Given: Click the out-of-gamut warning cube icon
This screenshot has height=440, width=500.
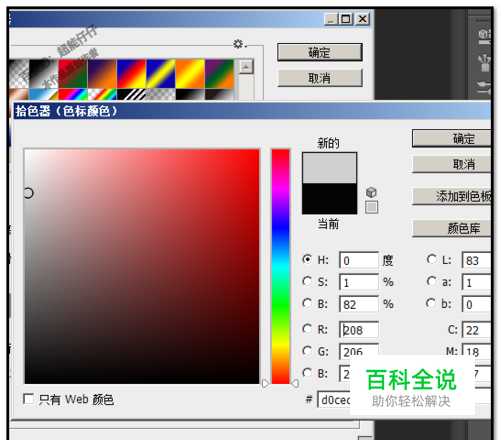Looking at the screenshot, I should coord(371,192).
